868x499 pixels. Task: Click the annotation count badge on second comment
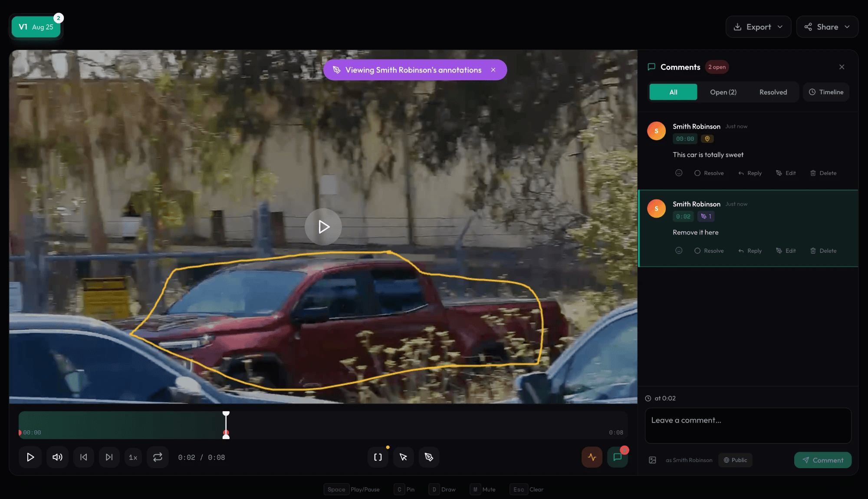coord(706,217)
